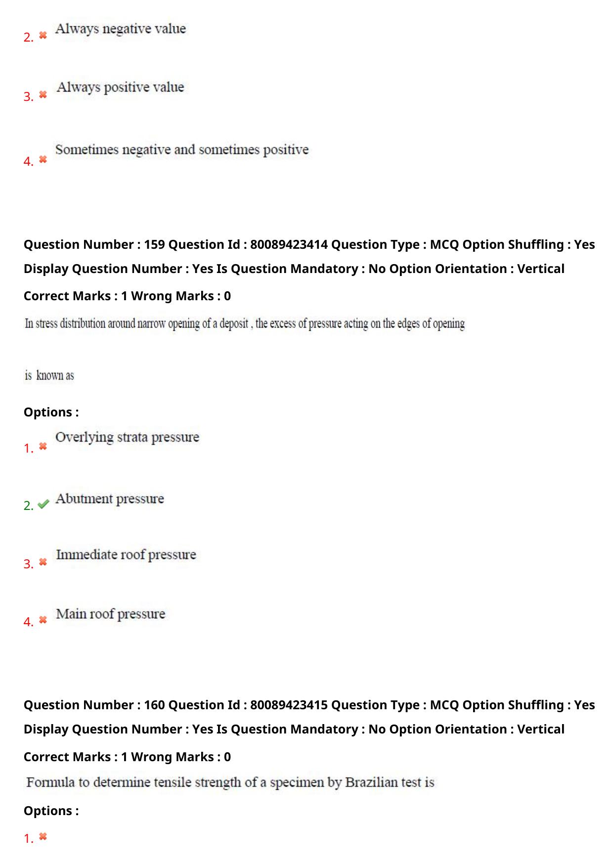Viewport: 613px width, 868px height.
Task: Select the Abutment pressure answer text
Action: click(110, 499)
